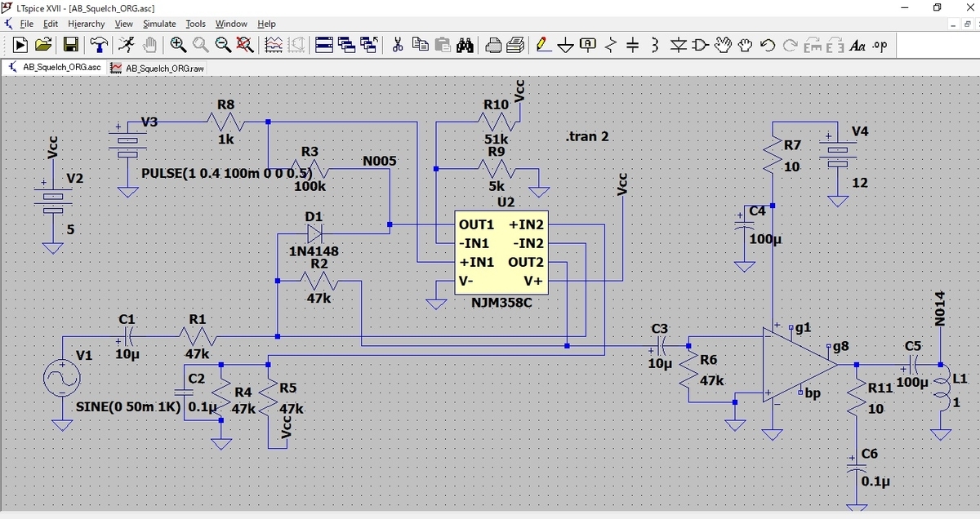The image size is (980, 519).
Task: Open the Simulate menu
Action: [159, 24]
